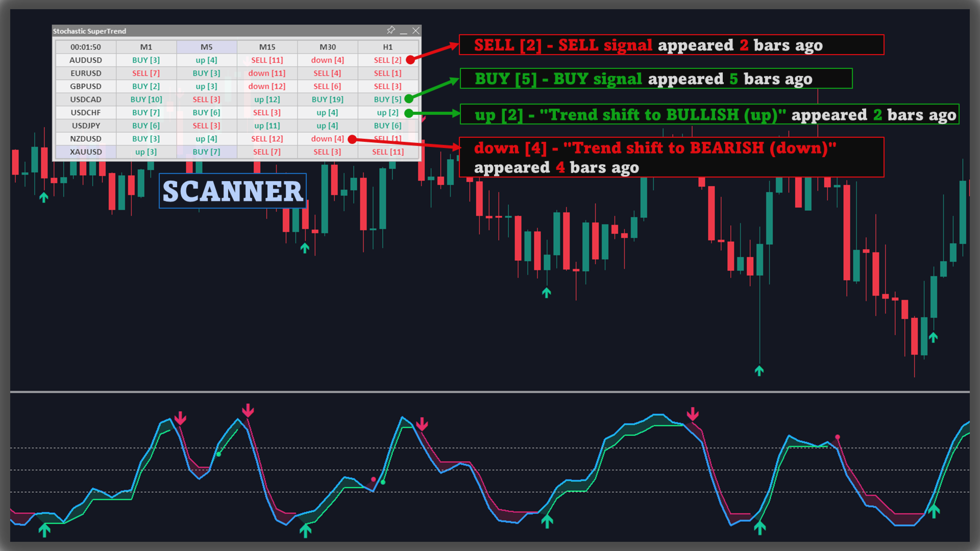The image size is (980, 551).
Task: Click EURUSD H1 cell SELL [1]
Action: coord(388,73)
